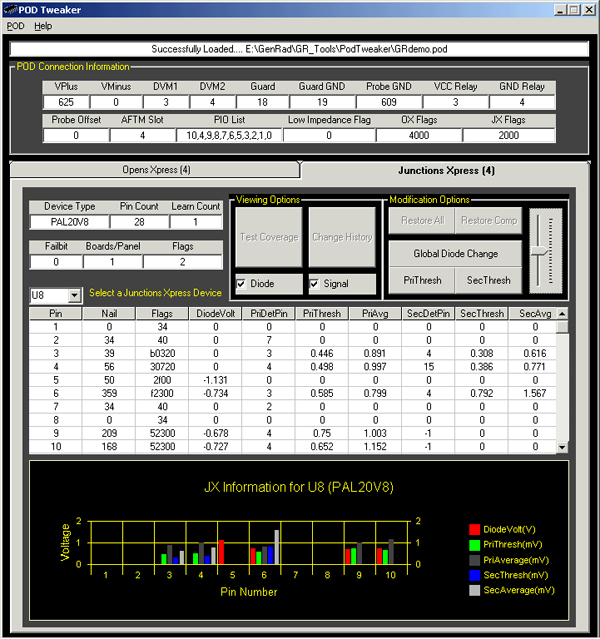The height and width of the screenshot is (639, 600).
Task: Click the dark gray PriAverage(mV) legend swatch
Action: coord(474,560)
